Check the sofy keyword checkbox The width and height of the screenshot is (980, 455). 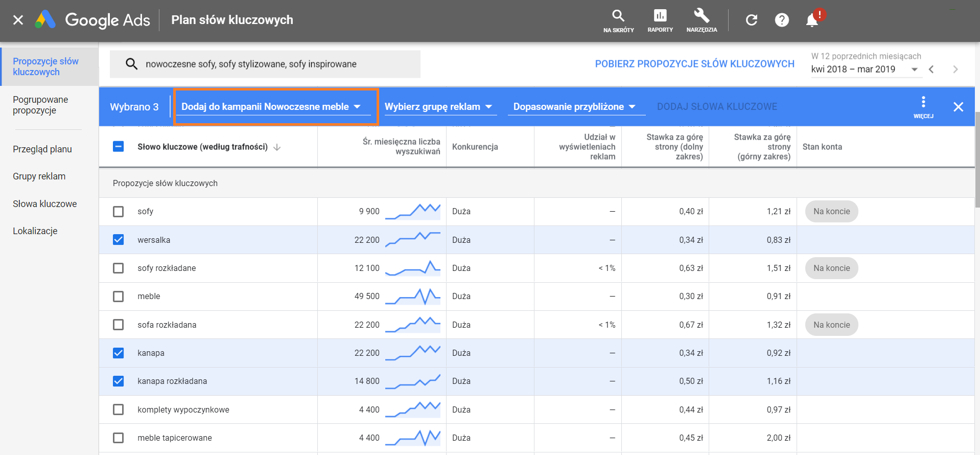click(118, 212)
